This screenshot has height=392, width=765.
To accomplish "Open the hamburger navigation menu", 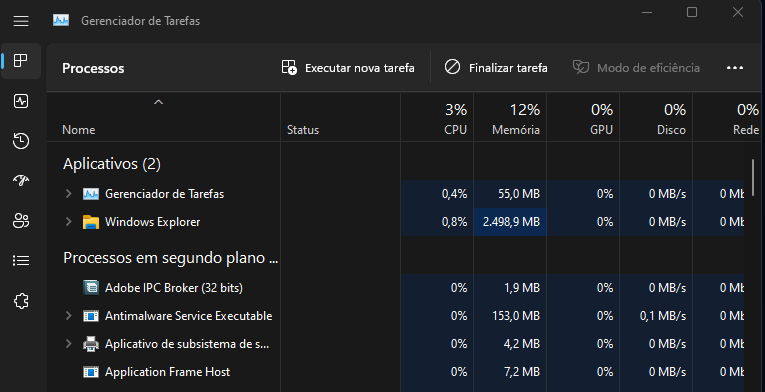I will tap(21, 21).
